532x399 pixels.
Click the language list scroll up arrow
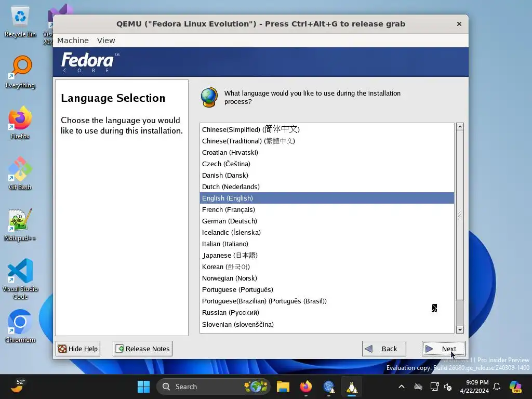pyautogui.click(x=460, y=127)
